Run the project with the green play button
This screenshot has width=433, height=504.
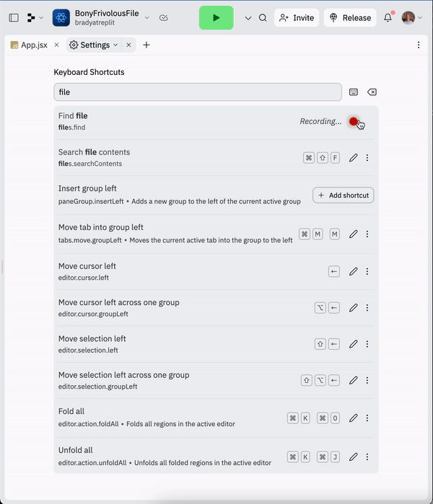(x=216, y=18)
